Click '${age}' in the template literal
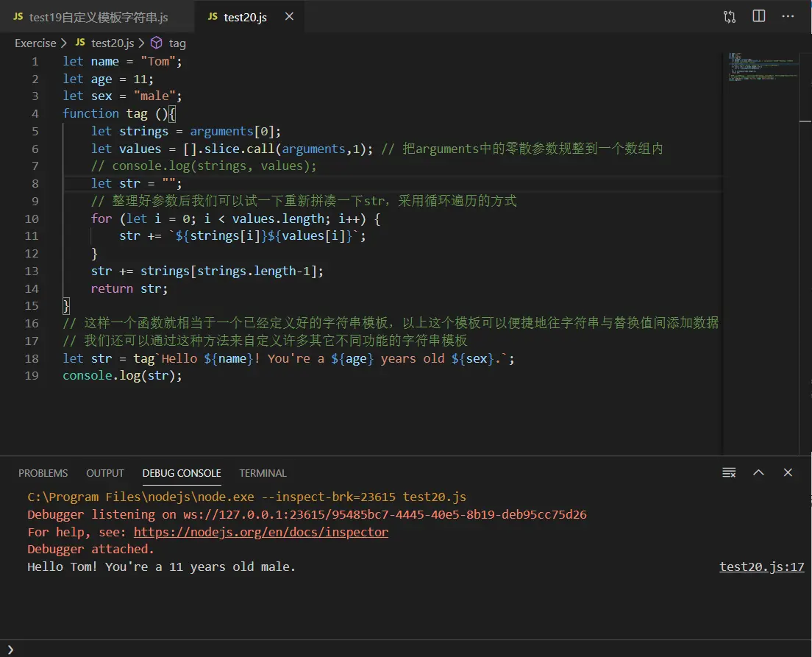The width and height of the screenshot is (812, 657). click(x=352, y=358)
